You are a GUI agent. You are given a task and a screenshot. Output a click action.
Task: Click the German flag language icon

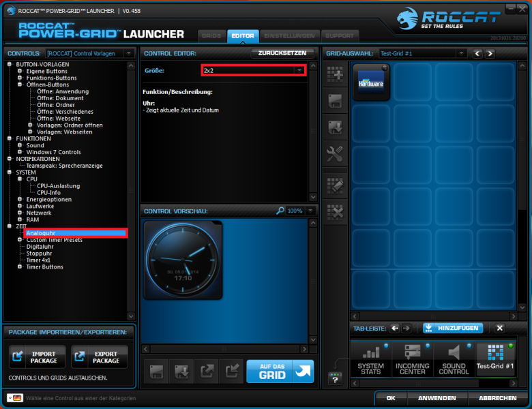(x=15, y=398)
